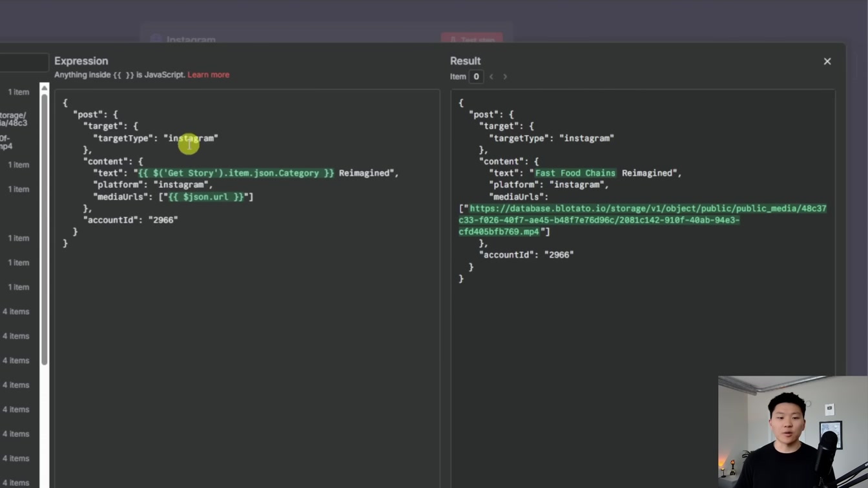Click the Get Story Category expression token

pos(236,173)
